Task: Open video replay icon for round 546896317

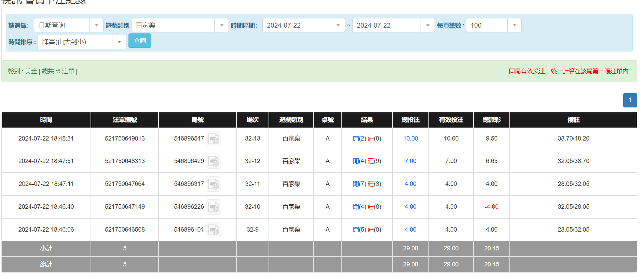Action: click(214, 184)
